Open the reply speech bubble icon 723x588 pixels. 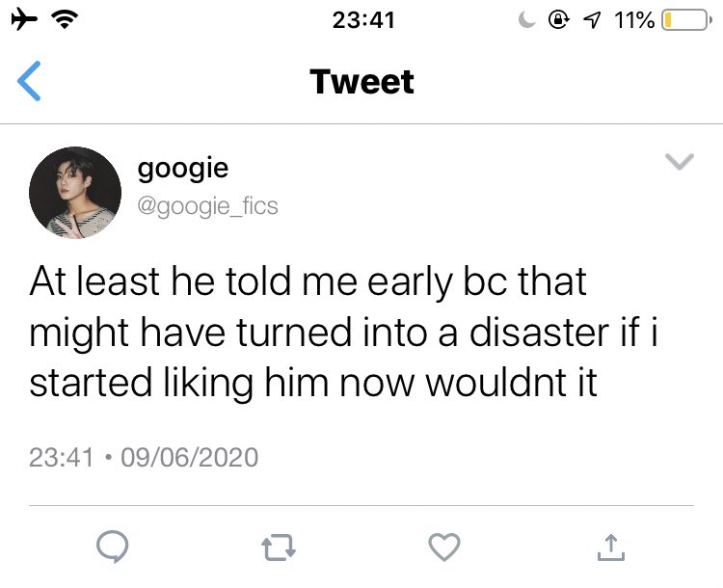113,547
